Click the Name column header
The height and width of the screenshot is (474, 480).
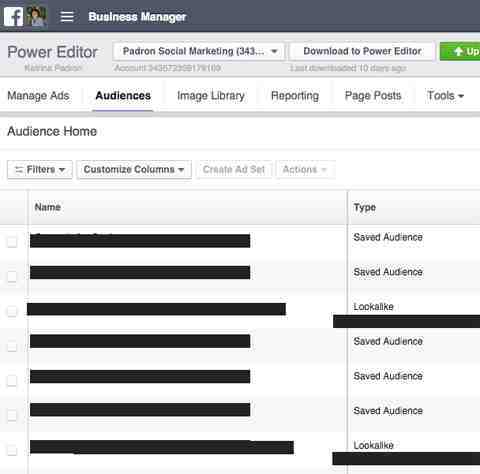(x=48, y=207)
